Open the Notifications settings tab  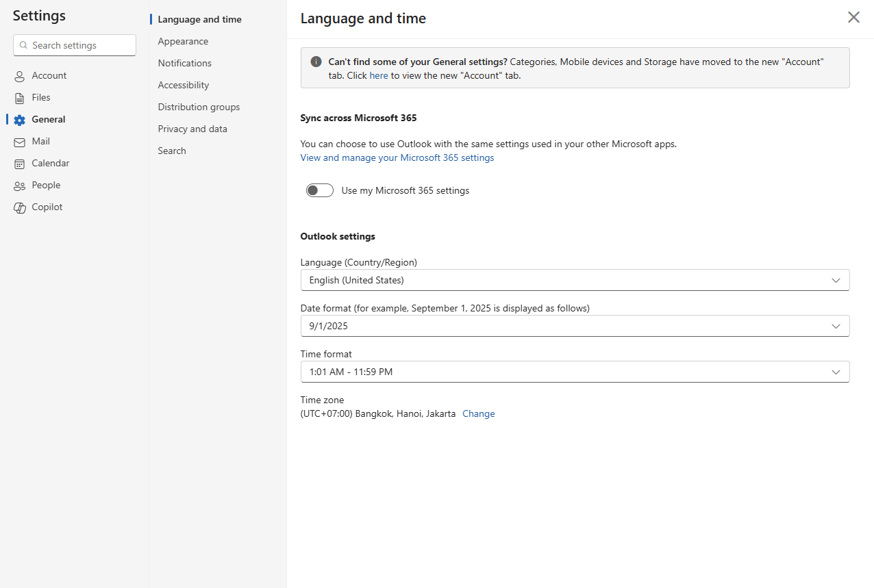click(x=185, y=63)
